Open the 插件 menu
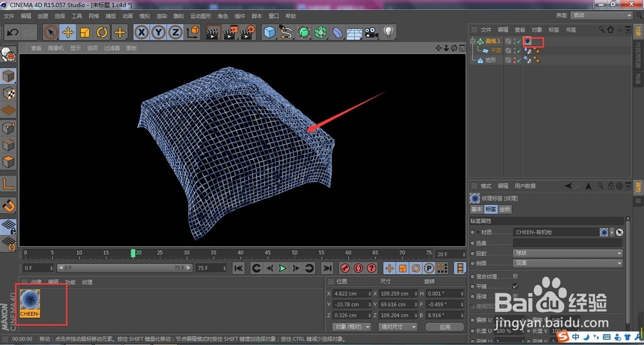Image resolution: width=644 pixels, height=345 pixels. (240, 16)
